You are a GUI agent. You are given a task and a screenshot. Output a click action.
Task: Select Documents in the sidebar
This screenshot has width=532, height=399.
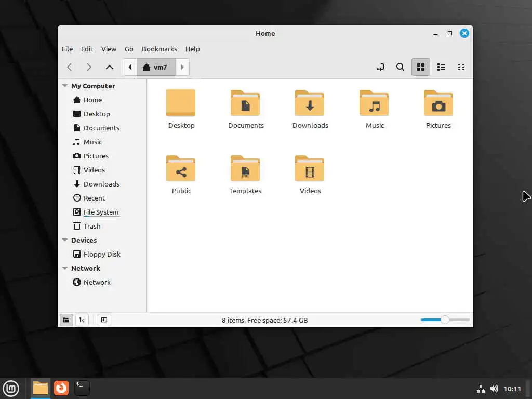pos(102,128)
